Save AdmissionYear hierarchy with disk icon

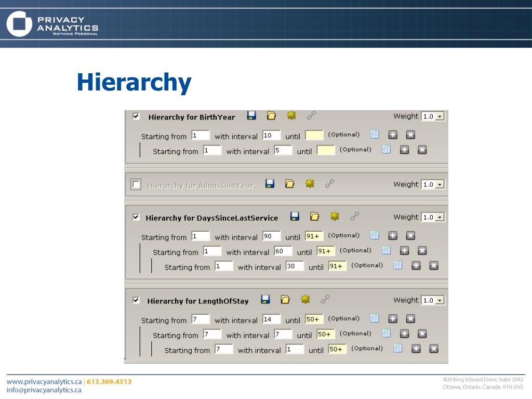[270, 183]
